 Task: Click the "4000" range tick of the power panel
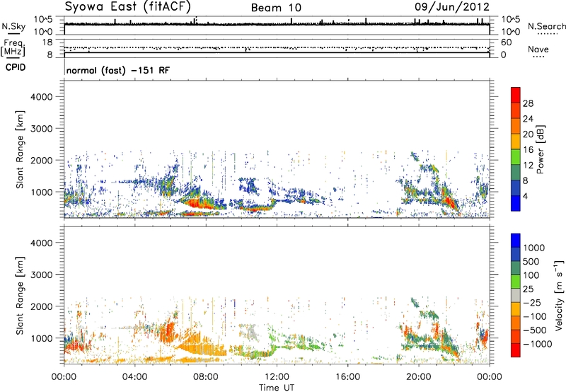[x=42, y=97]
